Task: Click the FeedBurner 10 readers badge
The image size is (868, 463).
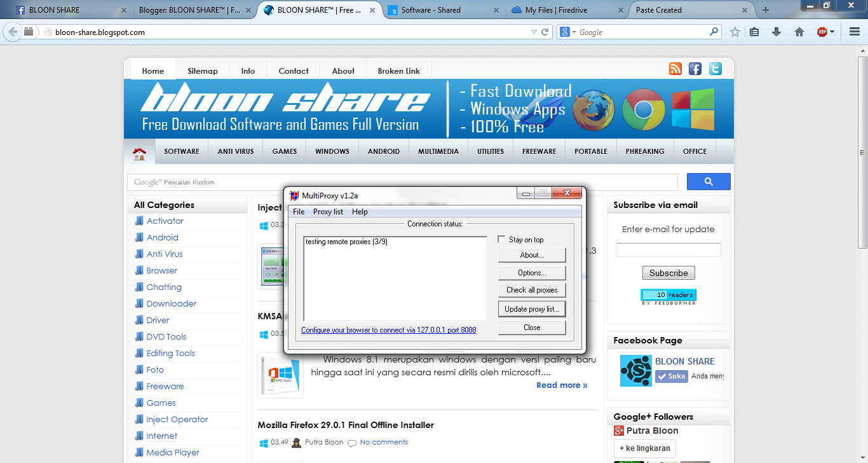Action: pos(668,296)
